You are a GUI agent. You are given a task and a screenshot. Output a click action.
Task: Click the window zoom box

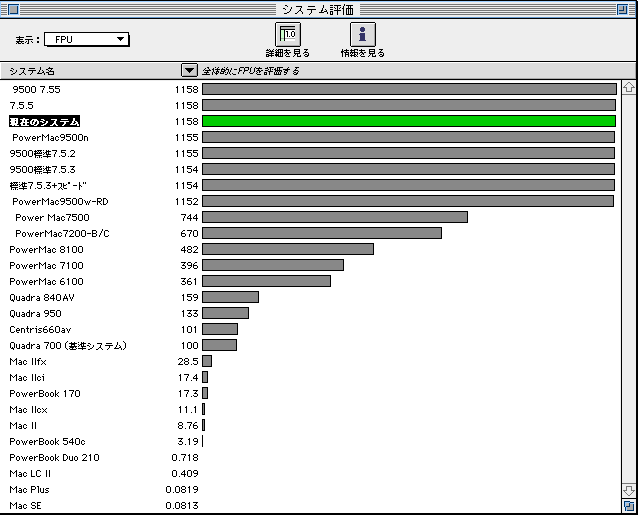coord(622,9)
